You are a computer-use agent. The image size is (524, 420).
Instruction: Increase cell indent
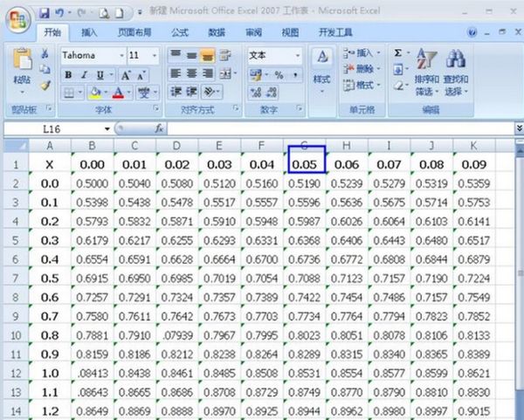[191, 91]
